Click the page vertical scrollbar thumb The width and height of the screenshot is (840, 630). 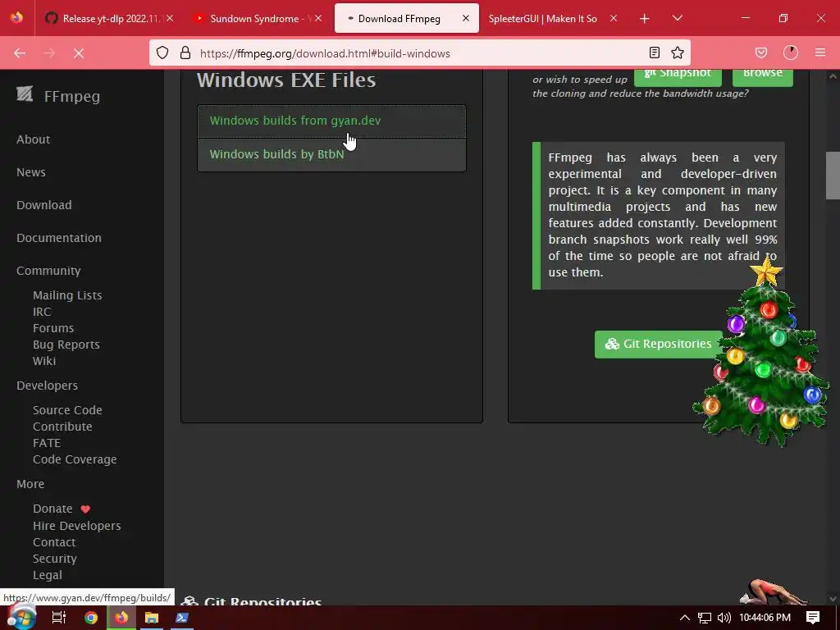click(x=833, y=176)
